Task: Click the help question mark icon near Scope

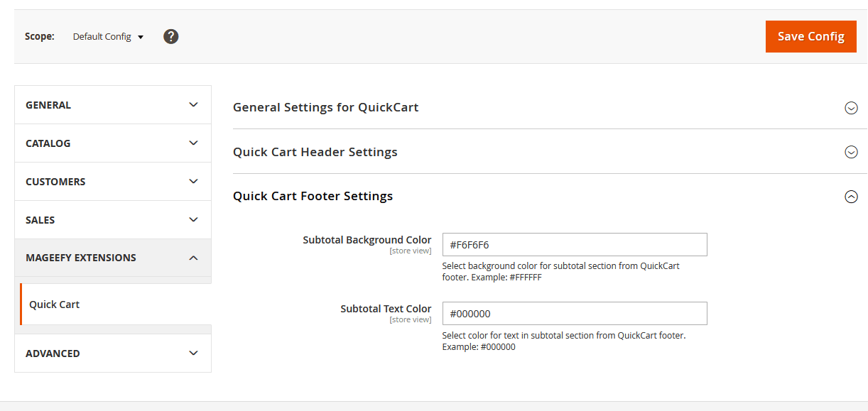Action: coord(170,36)
